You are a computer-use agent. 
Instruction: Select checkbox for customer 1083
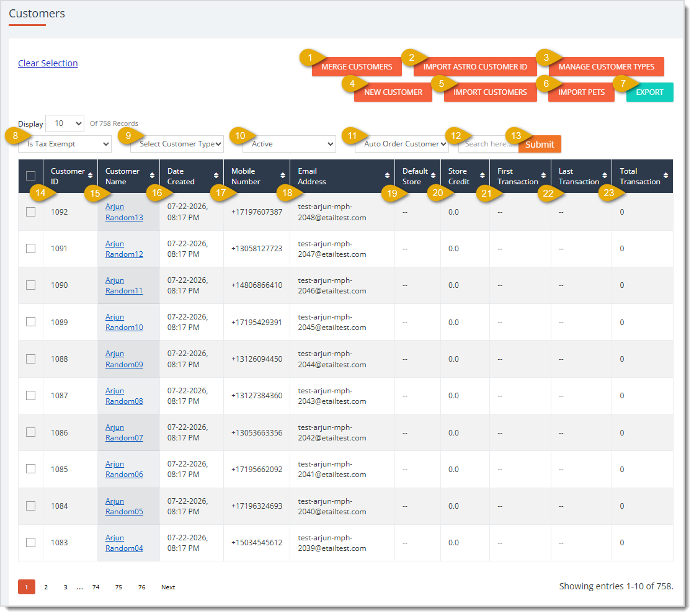(30, 542)
